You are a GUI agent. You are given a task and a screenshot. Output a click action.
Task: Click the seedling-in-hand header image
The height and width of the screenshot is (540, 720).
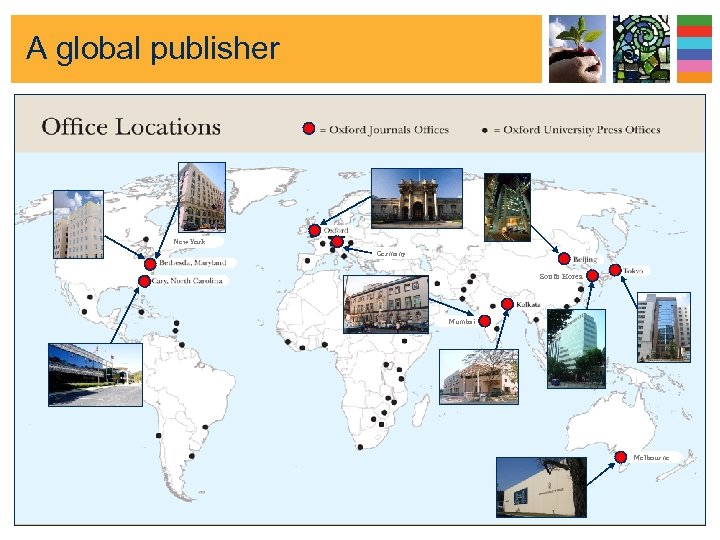tap(577, 49)
